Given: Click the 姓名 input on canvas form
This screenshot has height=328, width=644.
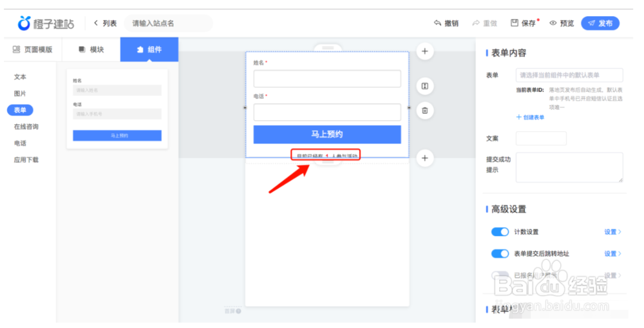Looking at the screenshot, I should (x=327, y=78).
